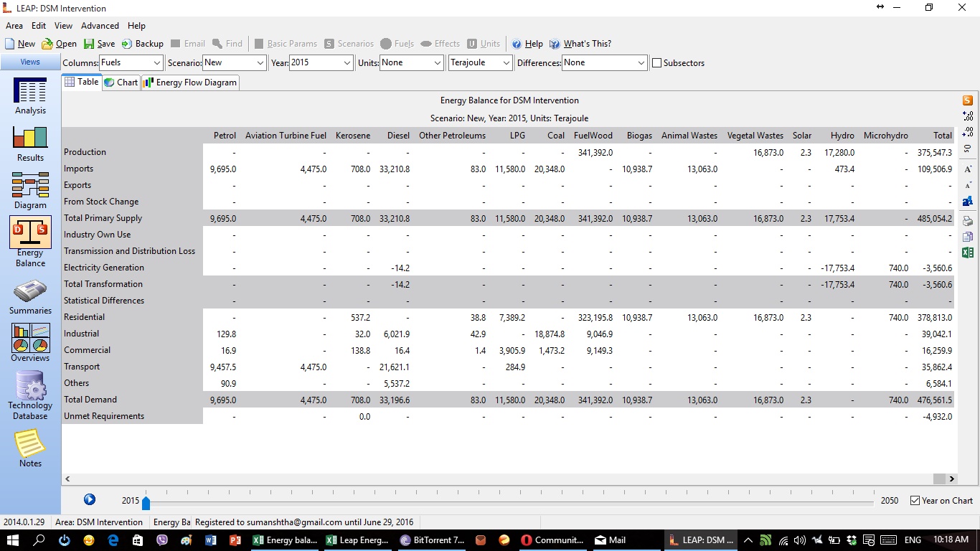Open the Energy balance Excel taskbar window
980x551 pixels.
point(285,540)
